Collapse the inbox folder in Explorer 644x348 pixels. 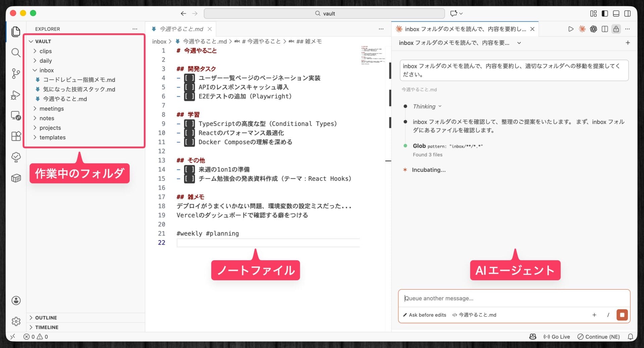tap(35, 70)
